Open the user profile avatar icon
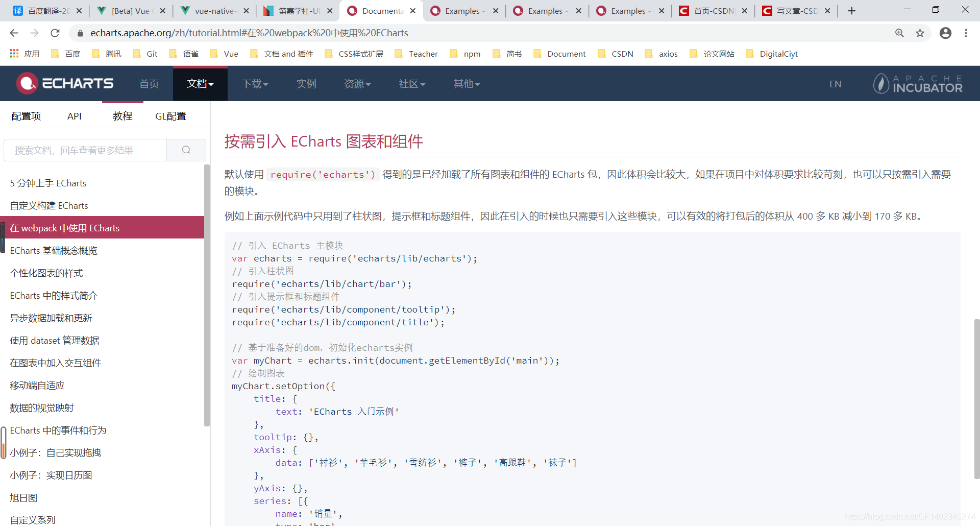This screenshot has height=526, width=980. [945, 33]
